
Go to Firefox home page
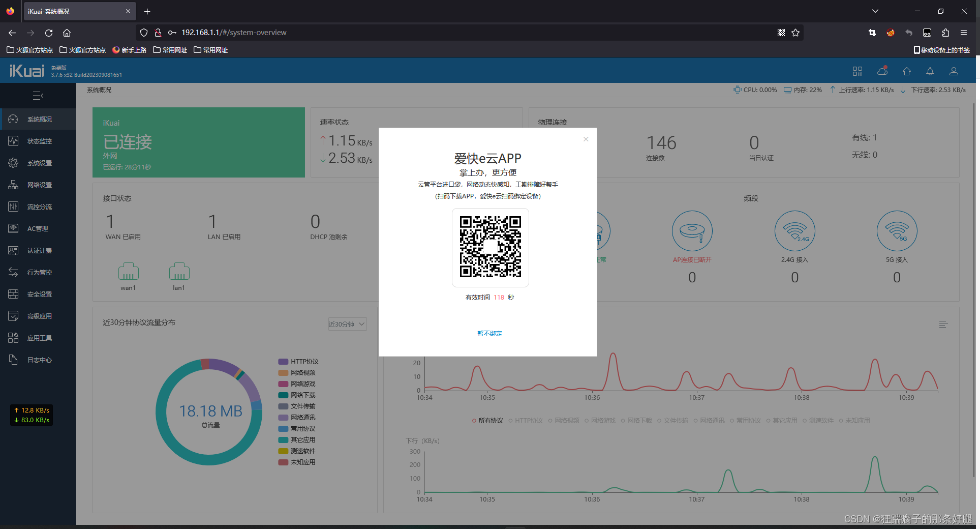pos(67,33)
